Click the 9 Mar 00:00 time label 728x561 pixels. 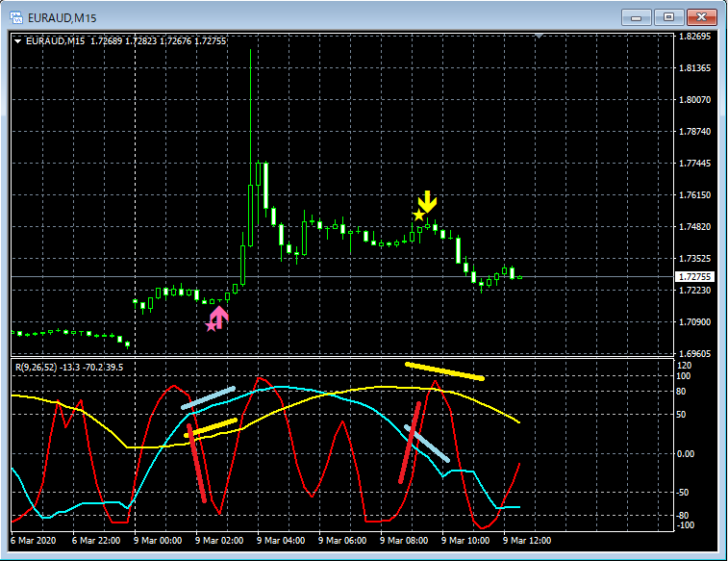coord(158,541)
